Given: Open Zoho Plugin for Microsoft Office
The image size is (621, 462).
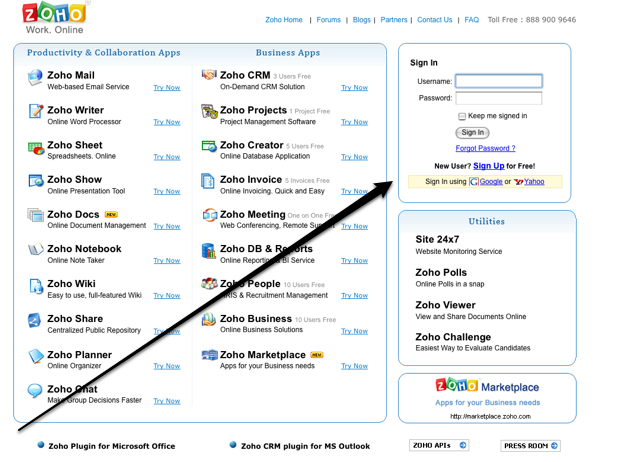Looking at the screenshot, I should pos(112,446).
